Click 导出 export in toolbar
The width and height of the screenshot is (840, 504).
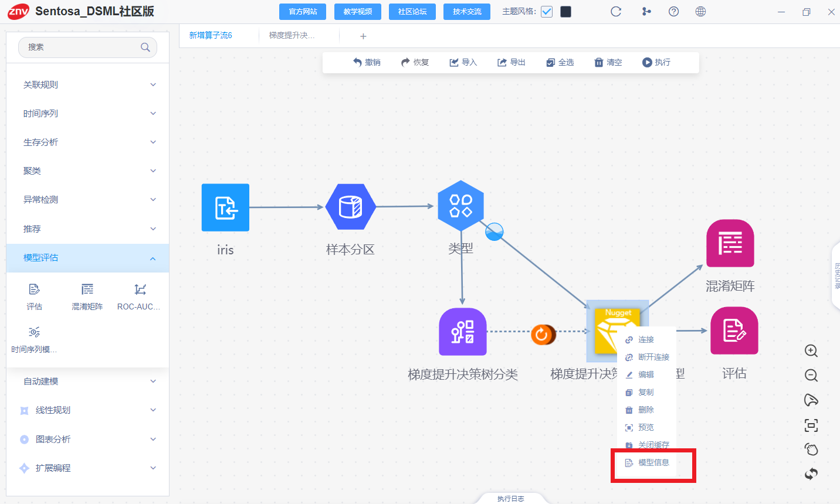[512, 62]
